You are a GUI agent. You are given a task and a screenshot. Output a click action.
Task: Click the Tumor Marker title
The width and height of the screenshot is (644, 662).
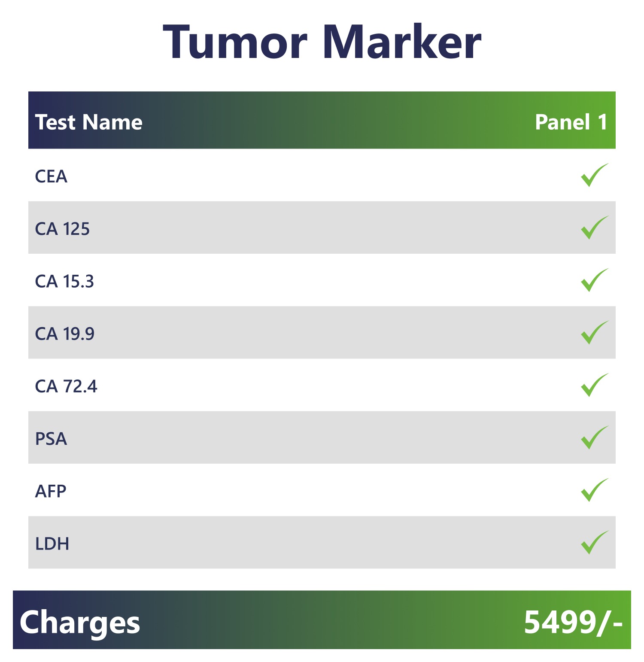[x=322, y=42]
